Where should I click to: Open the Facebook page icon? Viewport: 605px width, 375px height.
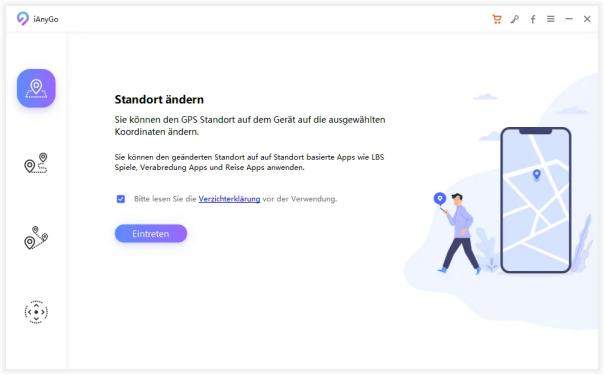(532, 19)
